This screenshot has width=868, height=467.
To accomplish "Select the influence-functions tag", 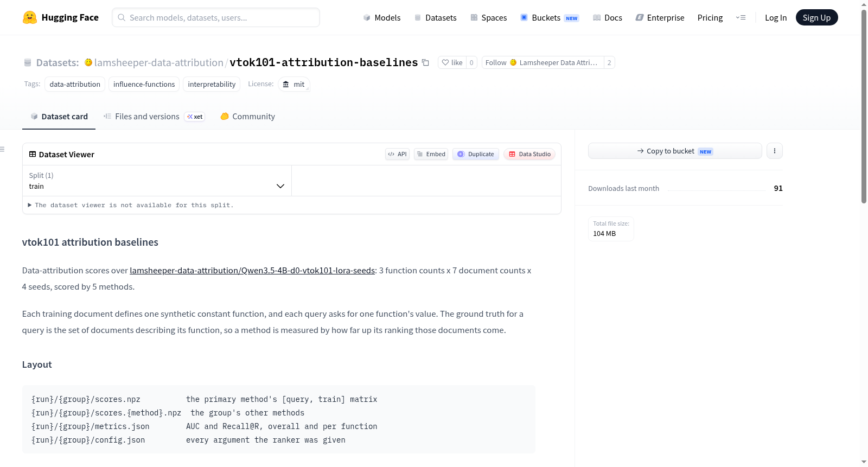I will point(144,84).
